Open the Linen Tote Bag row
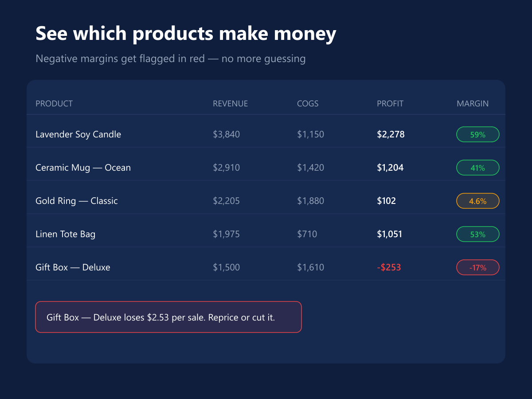This screenshot has width=532, height=399. coord(266,234)
